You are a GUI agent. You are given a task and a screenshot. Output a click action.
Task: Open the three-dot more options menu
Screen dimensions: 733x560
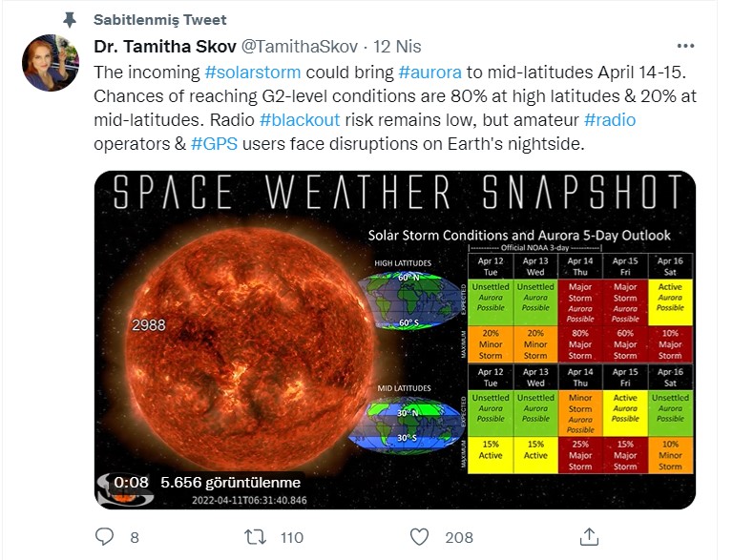(x=685, y=46)
